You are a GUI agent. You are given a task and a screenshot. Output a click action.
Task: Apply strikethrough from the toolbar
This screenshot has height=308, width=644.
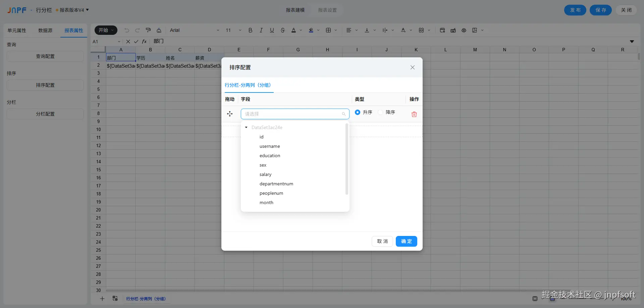[x=282, y=30]
